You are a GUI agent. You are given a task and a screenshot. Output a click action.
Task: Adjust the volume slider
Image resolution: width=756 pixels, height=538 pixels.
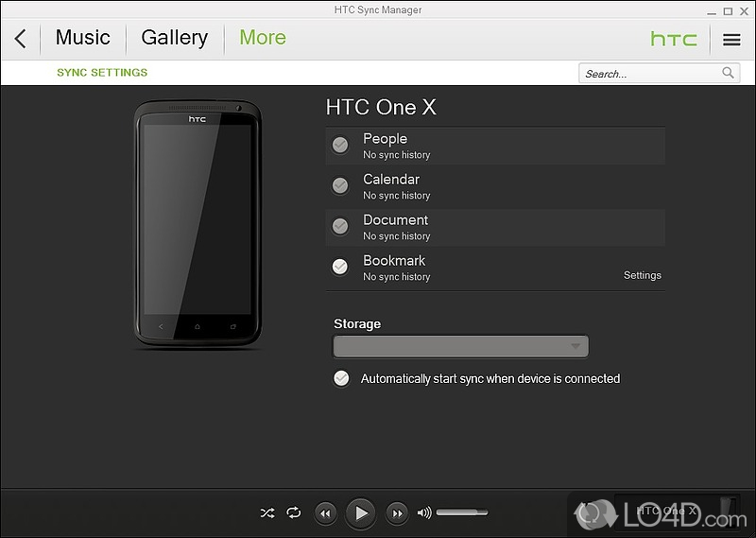point(462,512)
